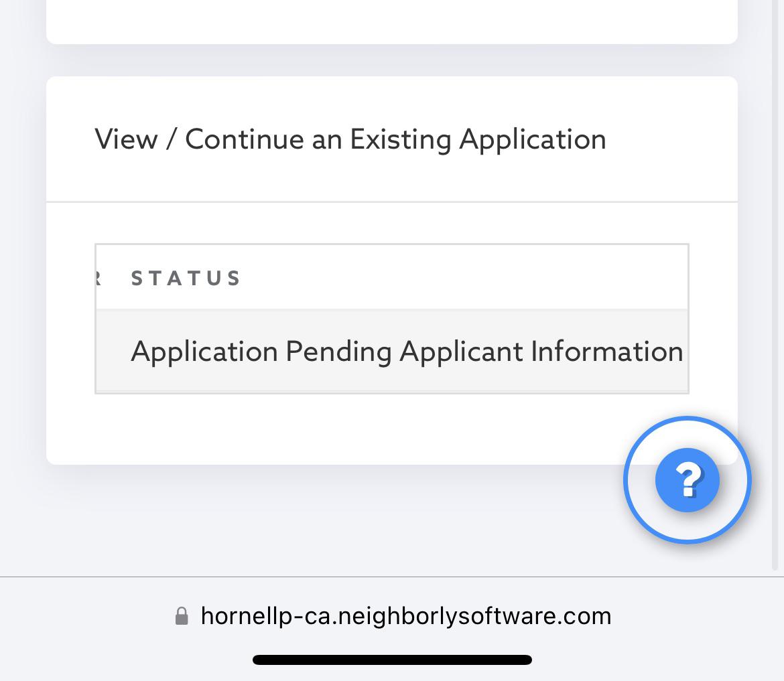This screenshot has height=681, width=784.
Task: Click the padlock icon beside the website address
Action: pyautogui.click(x=182, y=615)
